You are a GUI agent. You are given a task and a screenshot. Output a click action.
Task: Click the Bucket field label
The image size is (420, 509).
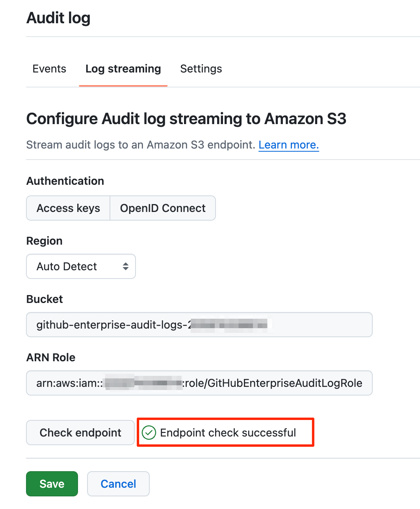point(45,299)
